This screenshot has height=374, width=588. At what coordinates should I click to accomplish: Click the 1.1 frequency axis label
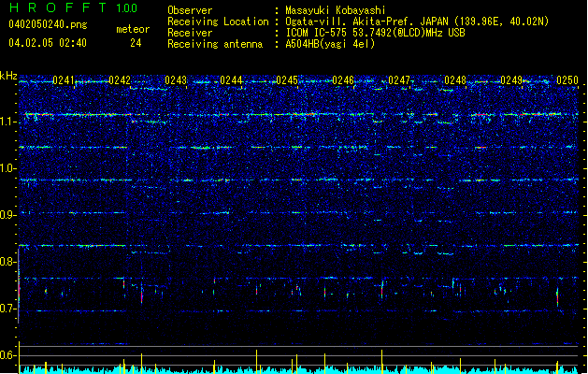pyautogui.click(x=7, y=122)
